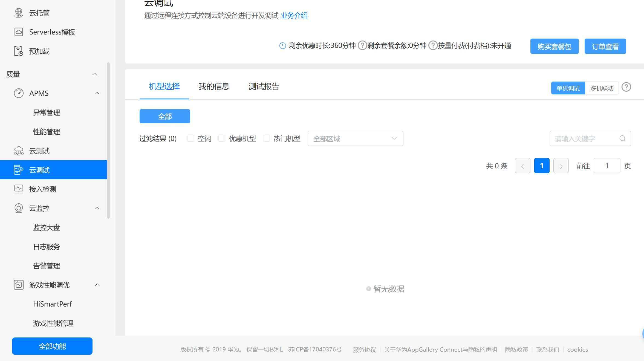Click the 购买套餐包 button
Screen dimensions: 644x361
pos(554,46)
